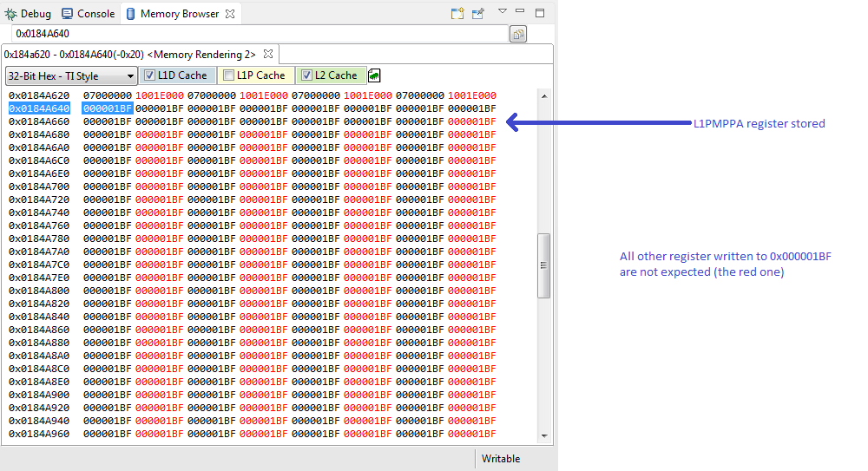Viewport: 868px width, 471px height.
Task: Enable the L1P Cache checkbox
Action: (228, 75)
